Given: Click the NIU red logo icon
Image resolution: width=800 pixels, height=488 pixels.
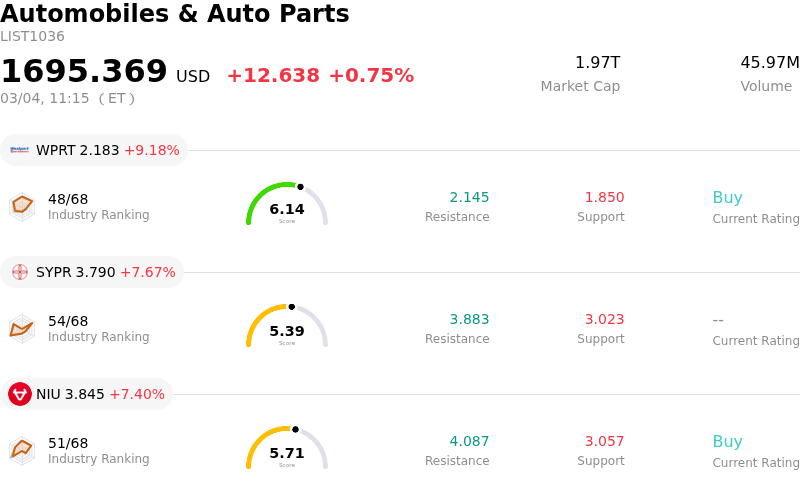Looking at the screenshot, I should (20, 394).
